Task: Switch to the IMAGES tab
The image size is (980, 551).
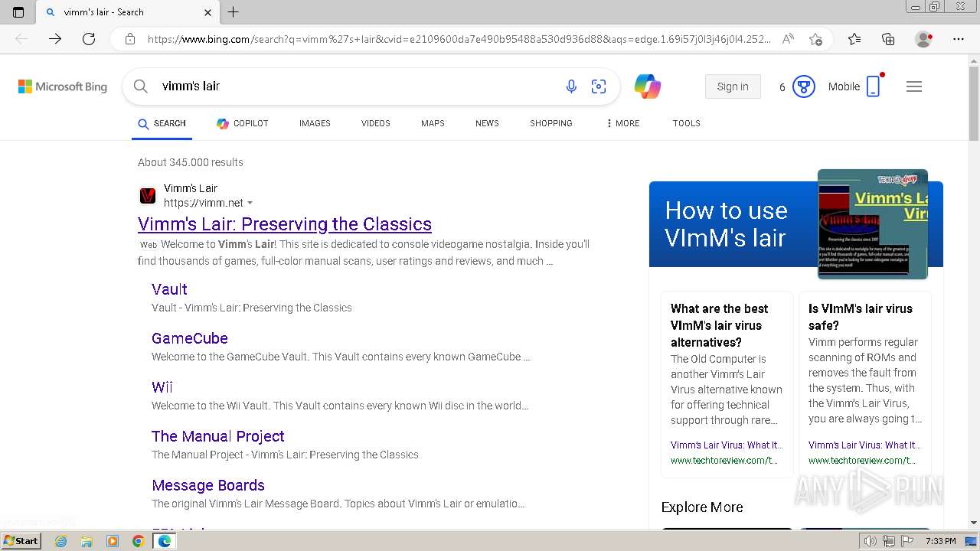Action: click(x=315, y=123)
